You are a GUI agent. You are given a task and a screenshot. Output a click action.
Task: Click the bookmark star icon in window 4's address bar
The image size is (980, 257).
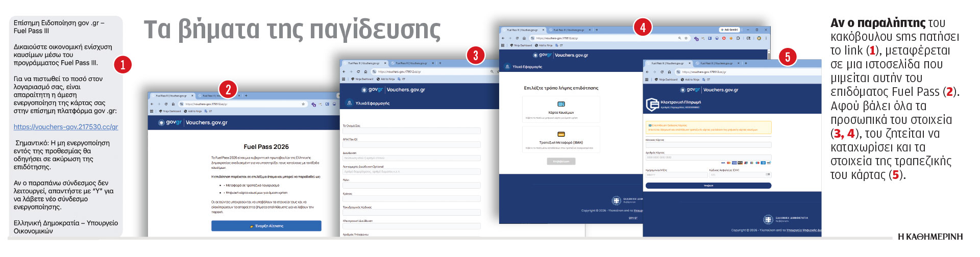686,38
